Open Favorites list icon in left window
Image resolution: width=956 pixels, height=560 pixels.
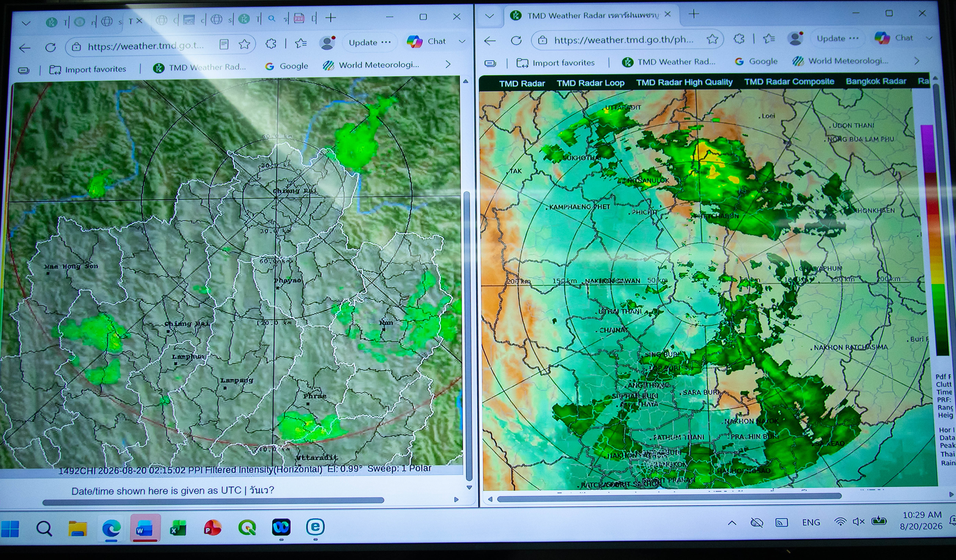pyautogui.click(x=301, y=43)
